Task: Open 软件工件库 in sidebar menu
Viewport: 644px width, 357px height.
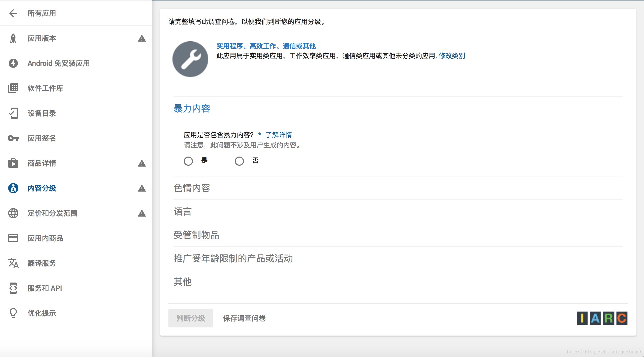Action: click(45, 88)
